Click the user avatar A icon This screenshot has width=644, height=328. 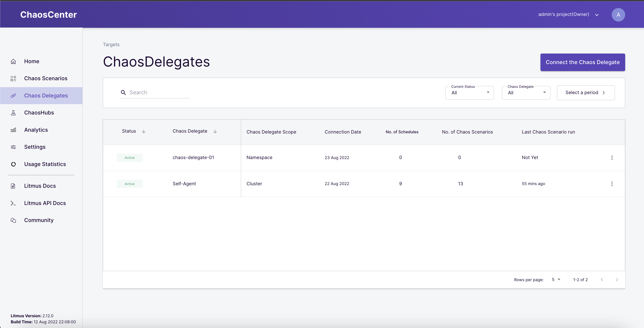pyautogui.click(x=618, y=15)
